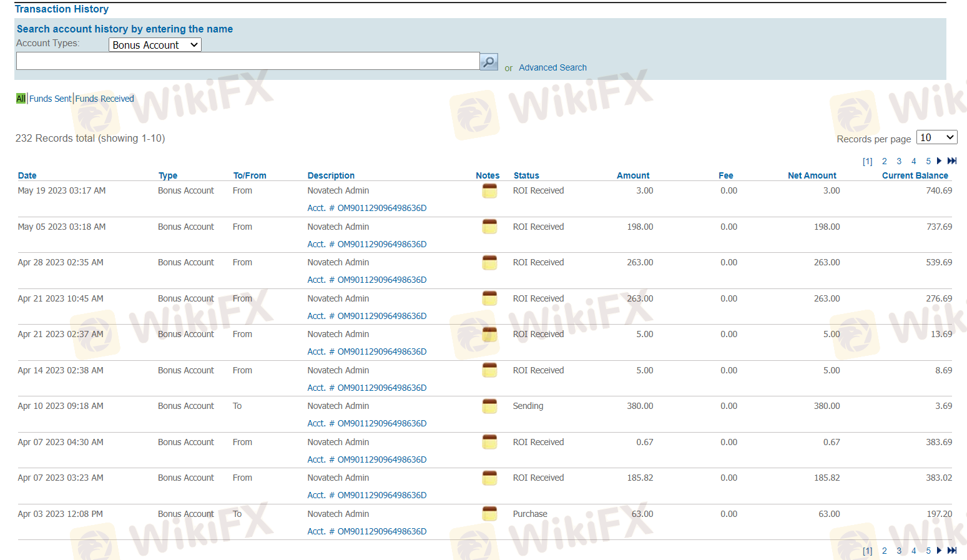Open notes icon for Apr 10 Sending transaction

point(489,406)
